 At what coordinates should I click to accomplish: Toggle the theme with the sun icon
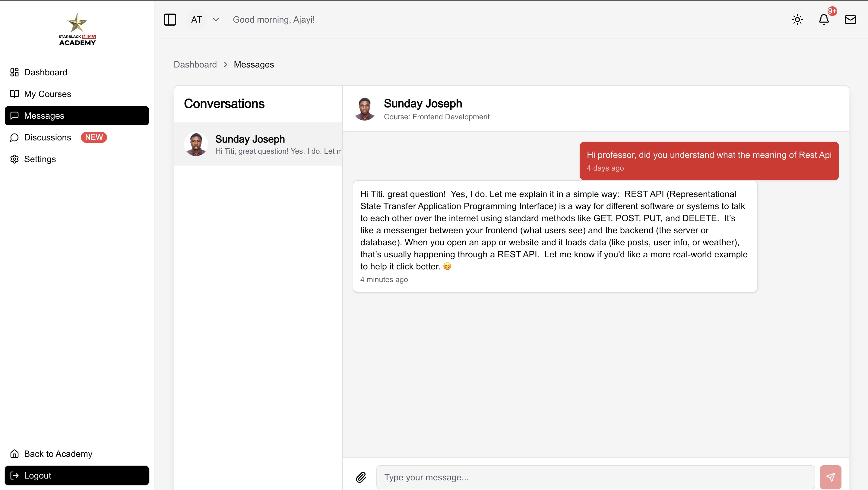coord(797,20)
